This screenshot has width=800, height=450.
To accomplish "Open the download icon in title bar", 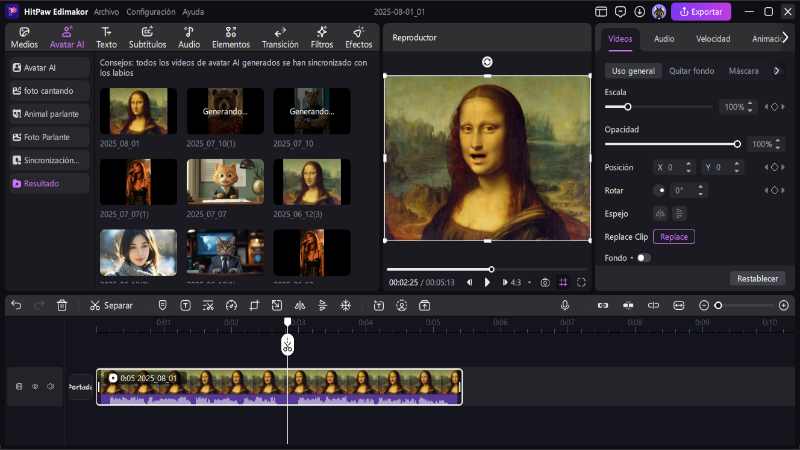I will tap(639, 11).
